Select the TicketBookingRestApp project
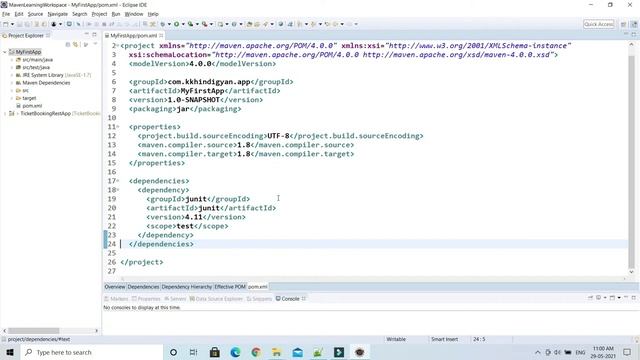The height and width of the screenshot is (360, 640). tap(45, 113)
